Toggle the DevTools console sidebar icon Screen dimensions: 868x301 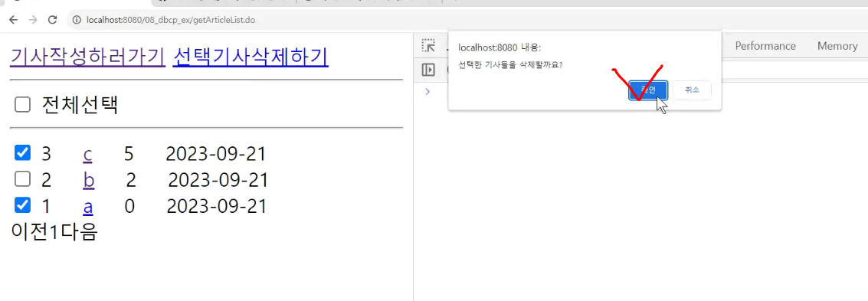[428, 70]
